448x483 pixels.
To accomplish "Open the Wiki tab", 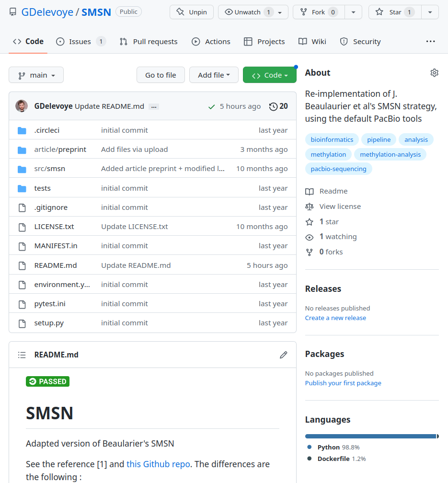I will pyautogui.click(x=312, y=41).
